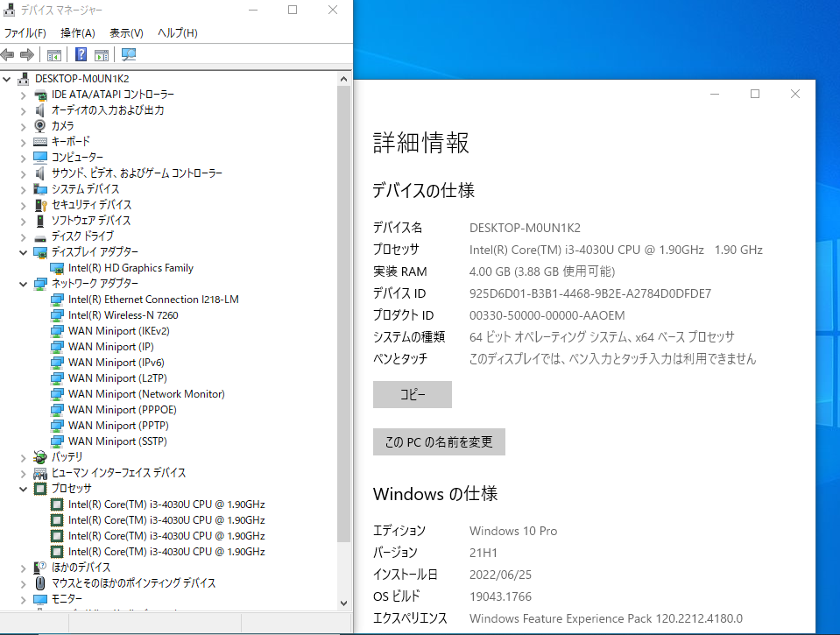This screenshot has width=840, height=635.
Task: Select the システム デバイス folder icon
Action: (x=40, y=189)
